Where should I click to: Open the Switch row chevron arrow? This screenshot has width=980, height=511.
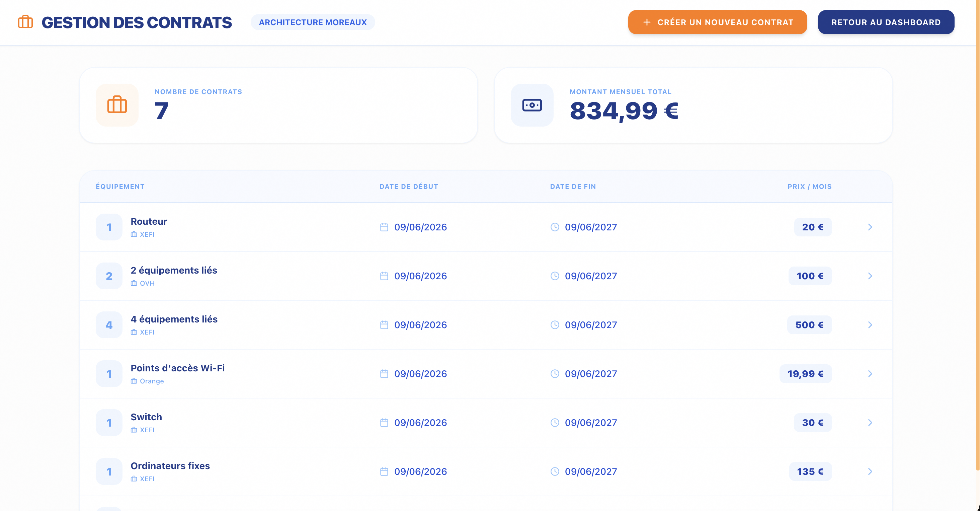(x=870, y=423)
